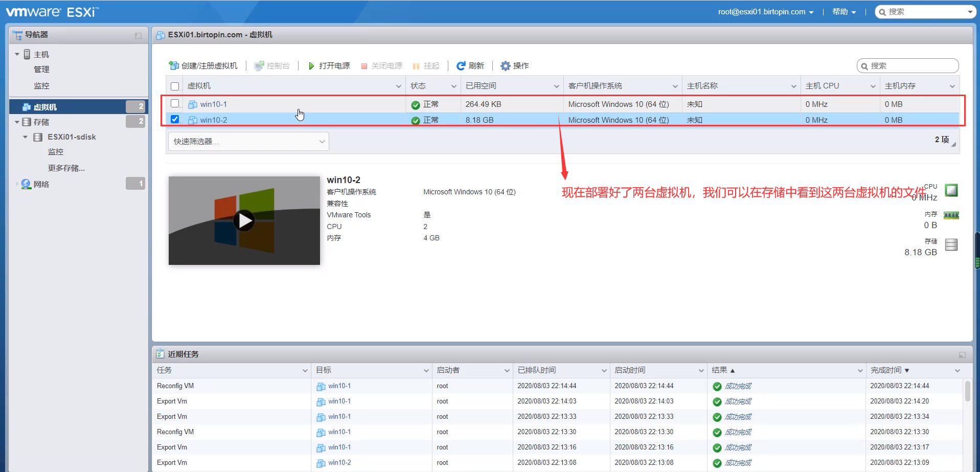This screenshot has width=980, height=472.
Task: Click the normal status icon for win10-1
Action: tap(416, 105)
